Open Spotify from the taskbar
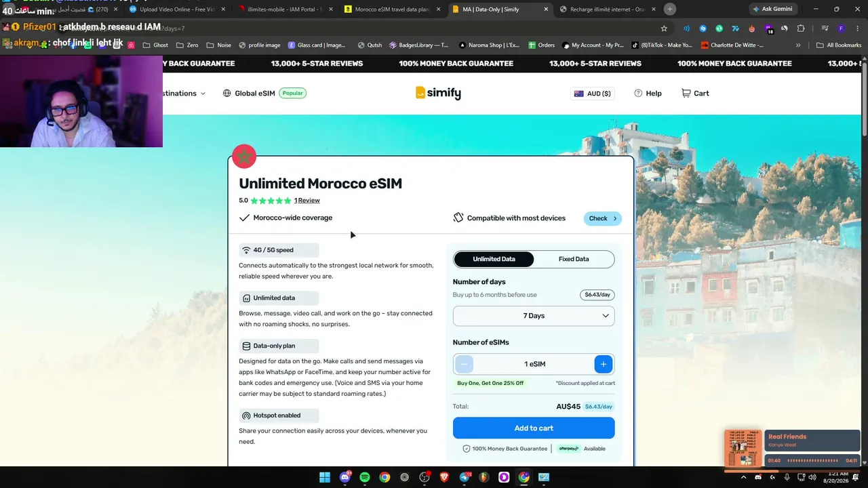 pyautogui.click(x=365, y=477)
